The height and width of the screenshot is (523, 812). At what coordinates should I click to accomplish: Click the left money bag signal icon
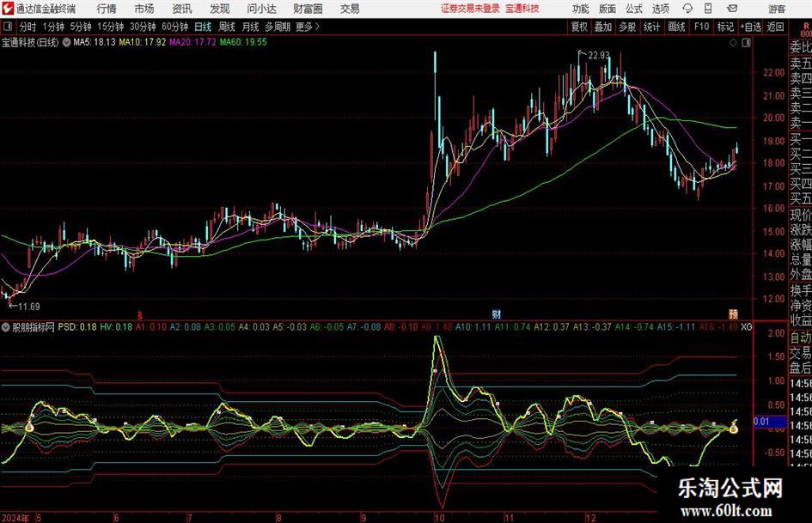pos(29,427)
